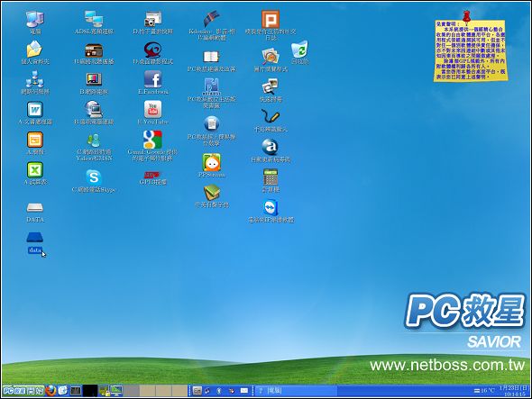Screen dimensions: 532x399
Task: Open the orange P square icon
Action: point(271,19)
